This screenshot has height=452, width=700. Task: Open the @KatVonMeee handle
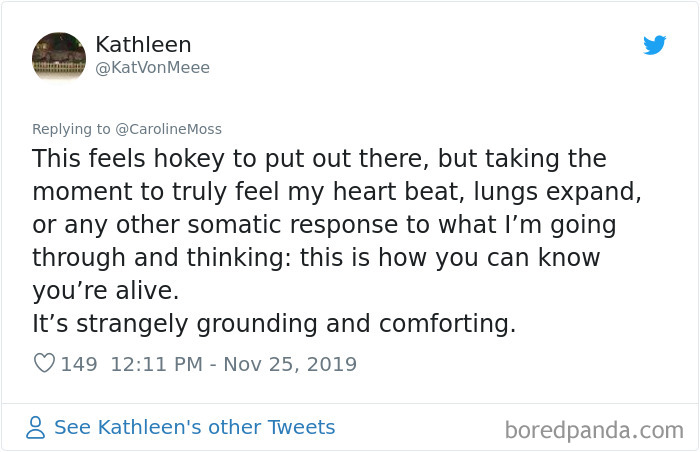coord(153,68)
